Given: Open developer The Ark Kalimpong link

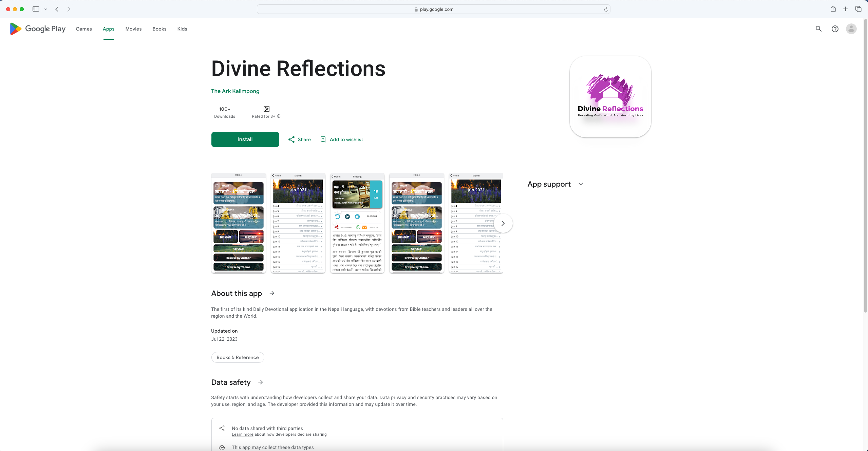Looking at the screenshot, I should pos(235,91).
